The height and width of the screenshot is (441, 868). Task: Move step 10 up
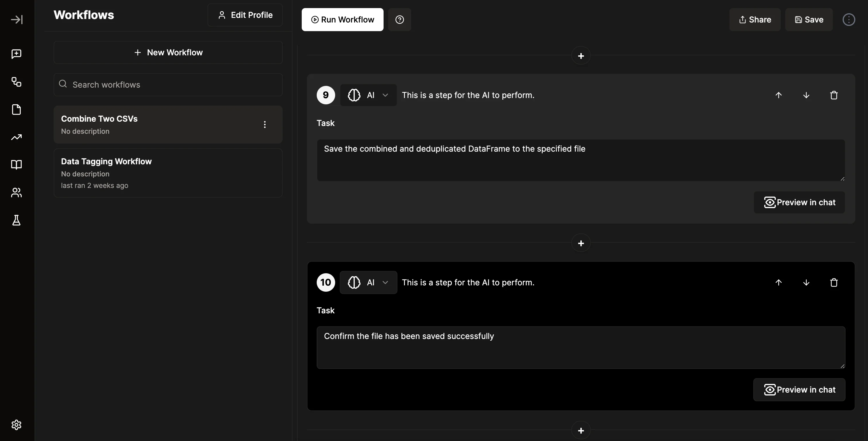tap(778, 282)
